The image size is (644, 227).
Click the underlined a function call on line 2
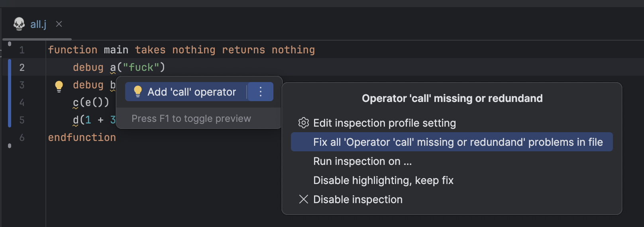pos(113,67)
